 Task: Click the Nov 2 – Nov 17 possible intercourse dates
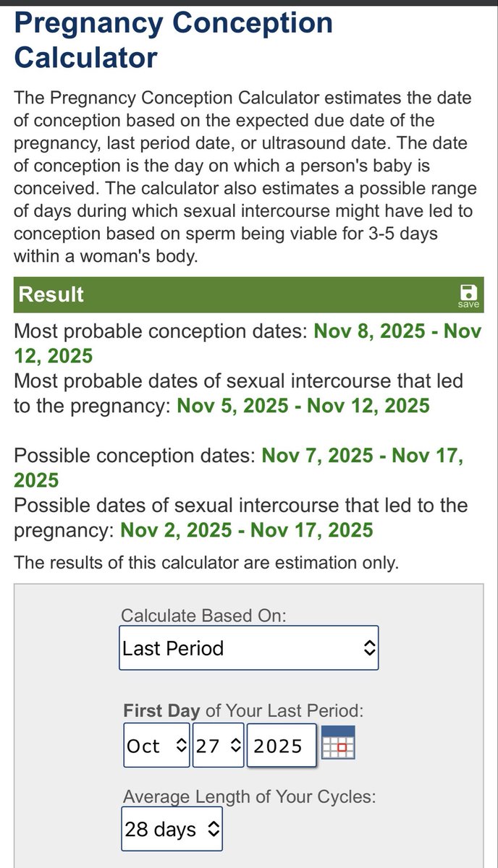tap(247, 530)
